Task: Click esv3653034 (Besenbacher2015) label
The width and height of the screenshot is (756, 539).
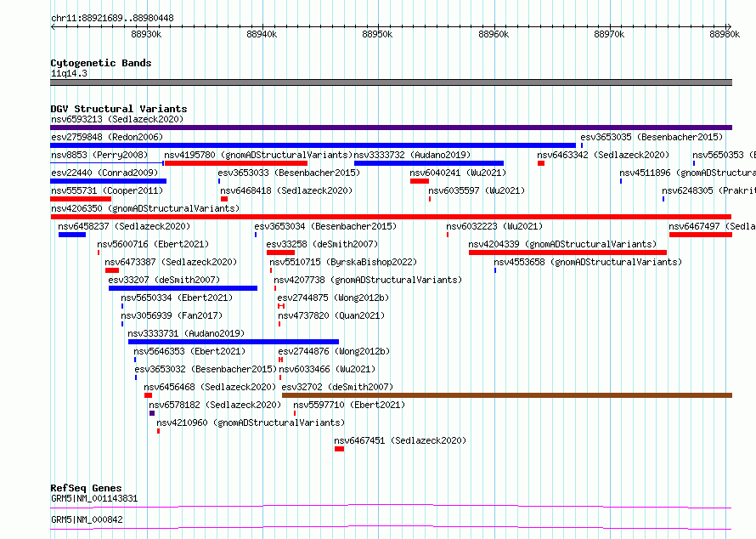Action: tap(325, 226)
